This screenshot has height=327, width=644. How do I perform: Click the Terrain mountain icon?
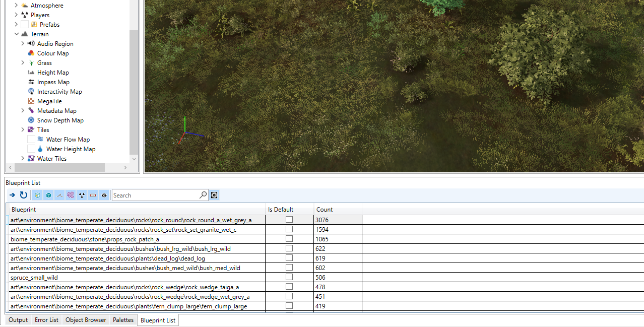click(24, 34)
